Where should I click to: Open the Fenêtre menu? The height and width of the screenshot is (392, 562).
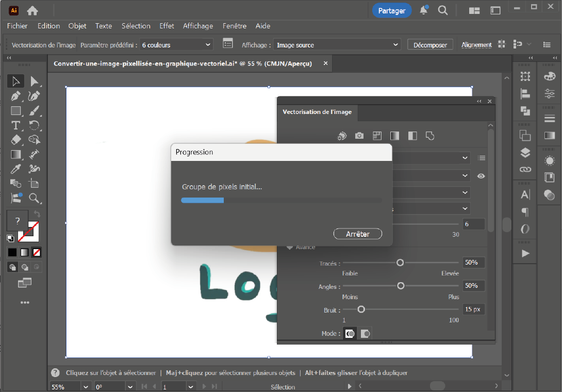(x=235, y=26)
